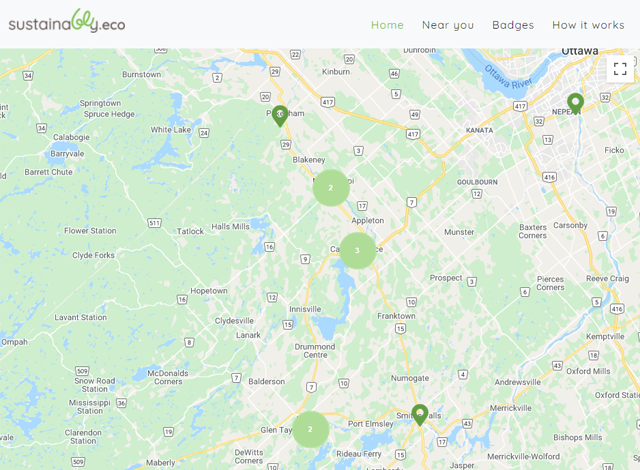640x470 pixels.
Task: Click the Kemptville town label
Action: (x=605, y=337)
